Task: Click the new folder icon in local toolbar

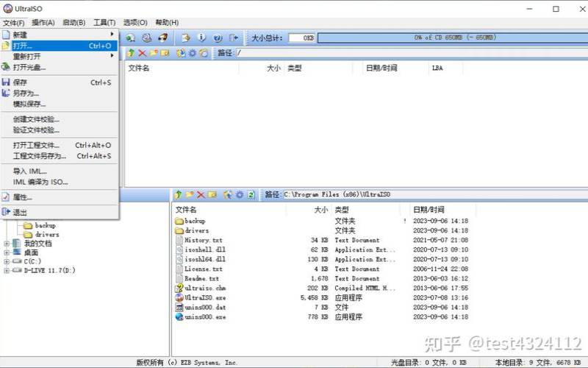Action: coord(190,194)
